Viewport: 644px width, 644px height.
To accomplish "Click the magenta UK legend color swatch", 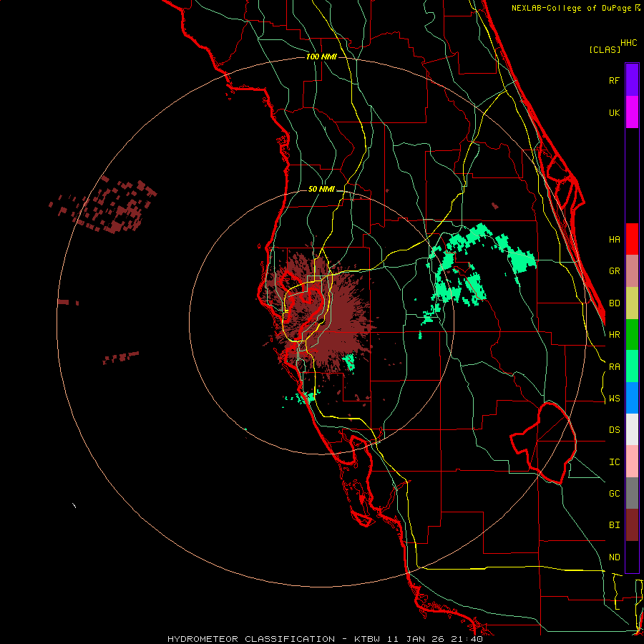I will point(632,112).
